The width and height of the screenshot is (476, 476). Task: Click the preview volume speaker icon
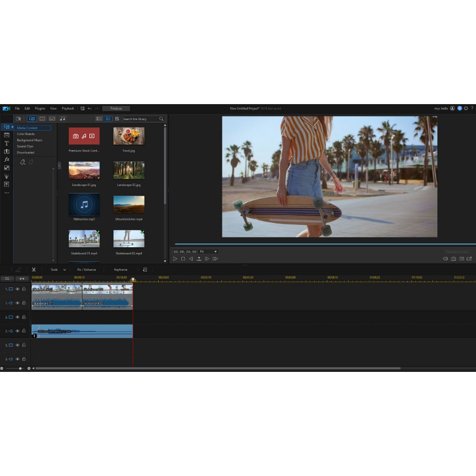point(445,259)
